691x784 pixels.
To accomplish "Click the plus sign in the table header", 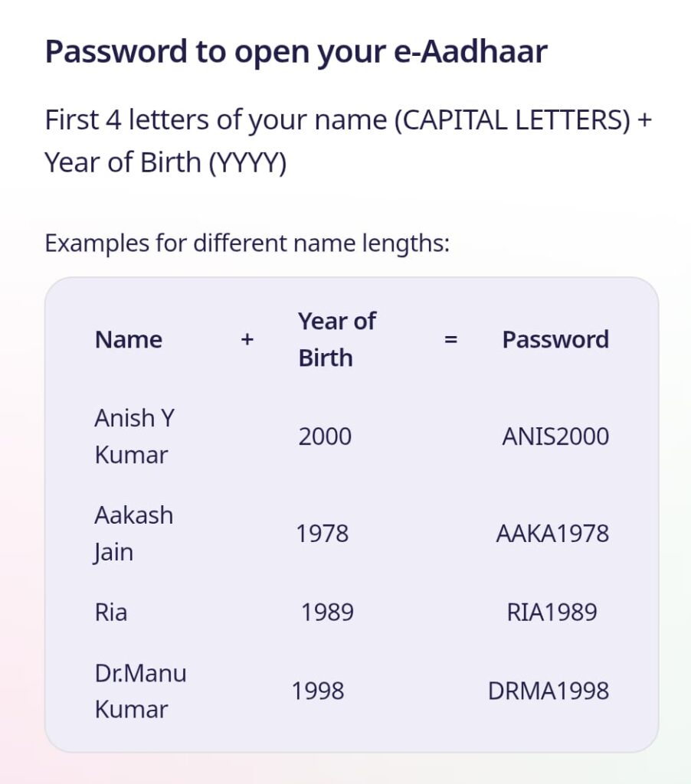I will click(247, 339).
